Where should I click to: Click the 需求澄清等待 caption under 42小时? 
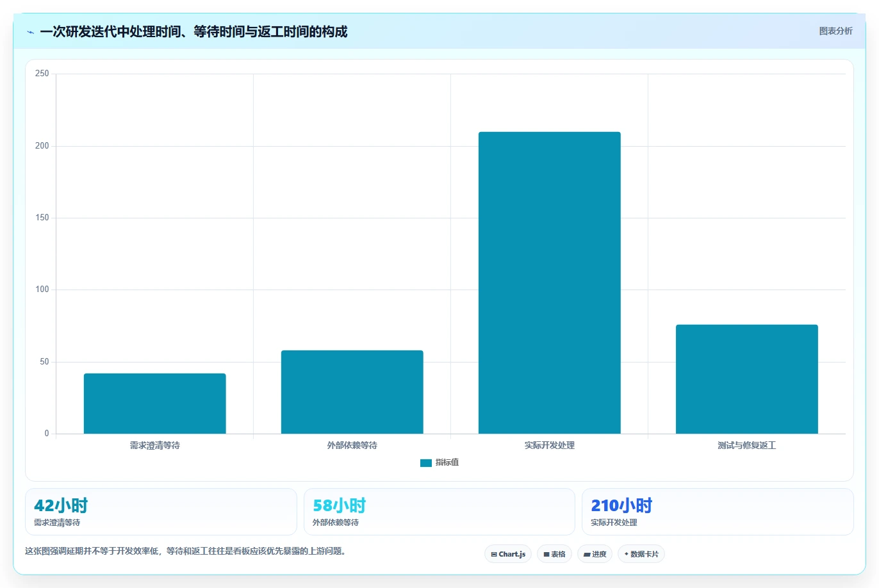[x=57, y=523]
